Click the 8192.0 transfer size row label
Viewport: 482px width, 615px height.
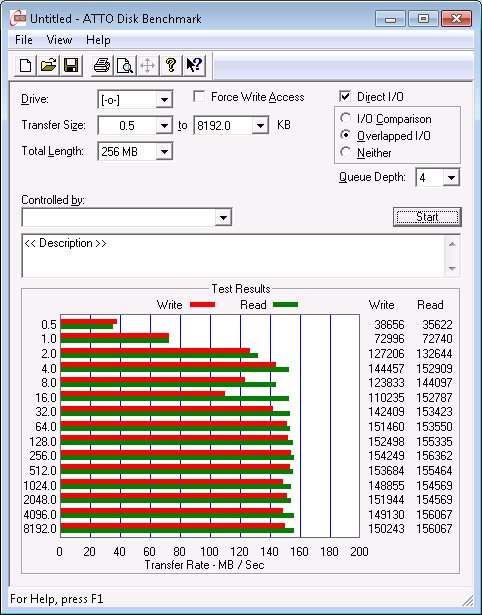(x=40, y=529)
